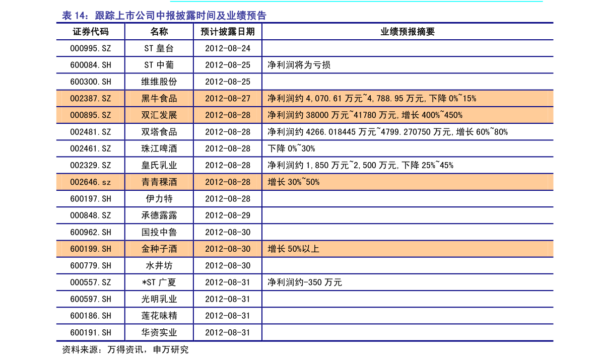The width and height of the screenshot is (600, 364).
Task: Select the code cell '000895.SZ'
Action: pos(91,115)
